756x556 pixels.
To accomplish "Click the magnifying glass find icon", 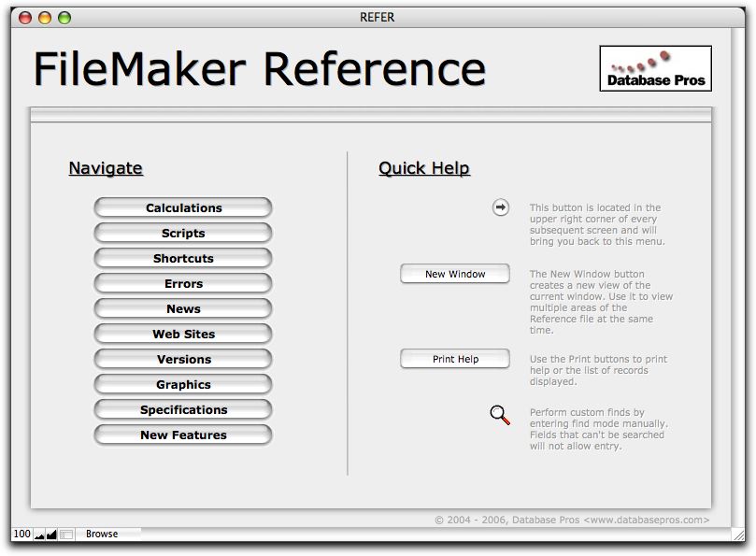I will (x=500, y=415).
